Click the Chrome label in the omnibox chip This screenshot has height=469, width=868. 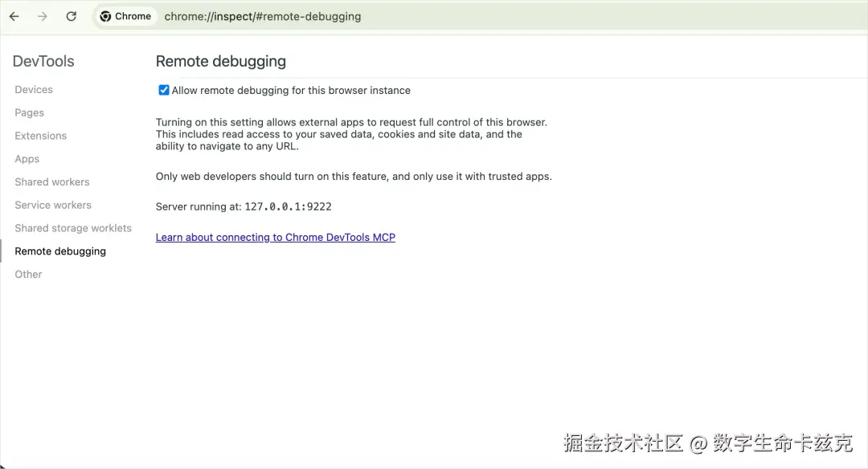133,15
